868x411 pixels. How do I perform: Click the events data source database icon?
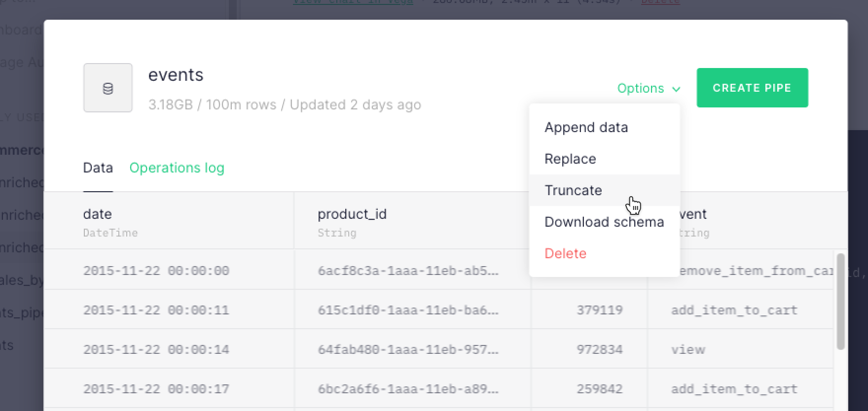[108, 88]
